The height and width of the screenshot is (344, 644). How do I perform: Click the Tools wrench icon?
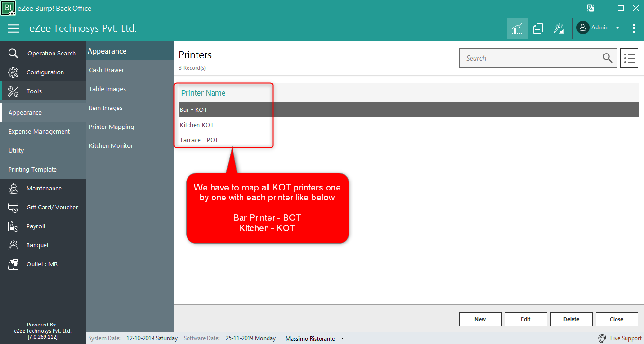(x=13, y=91)
